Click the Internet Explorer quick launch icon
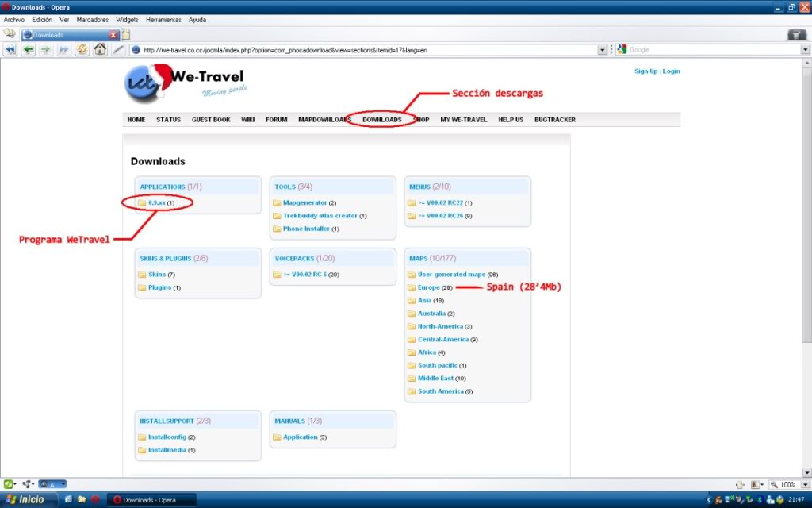 (x=68, y=500)
